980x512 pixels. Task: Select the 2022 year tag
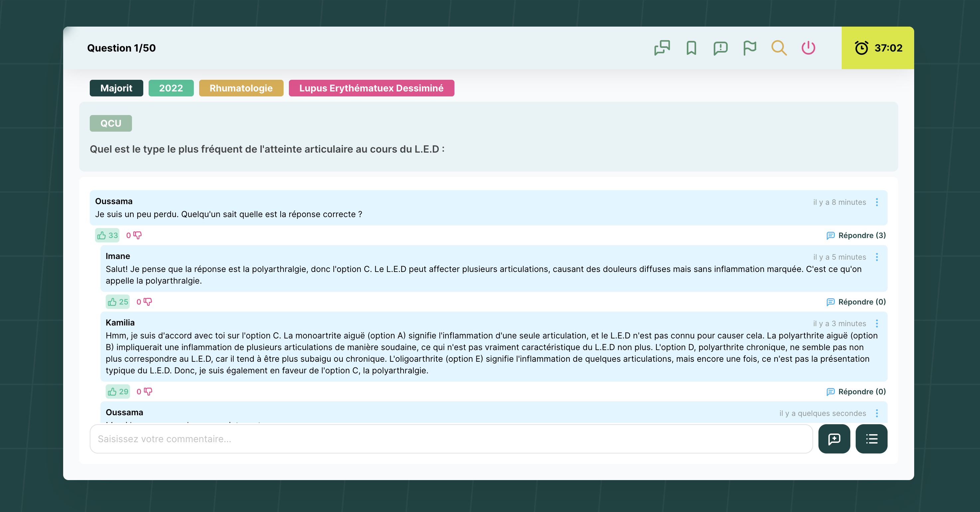[x=171, y=88]
